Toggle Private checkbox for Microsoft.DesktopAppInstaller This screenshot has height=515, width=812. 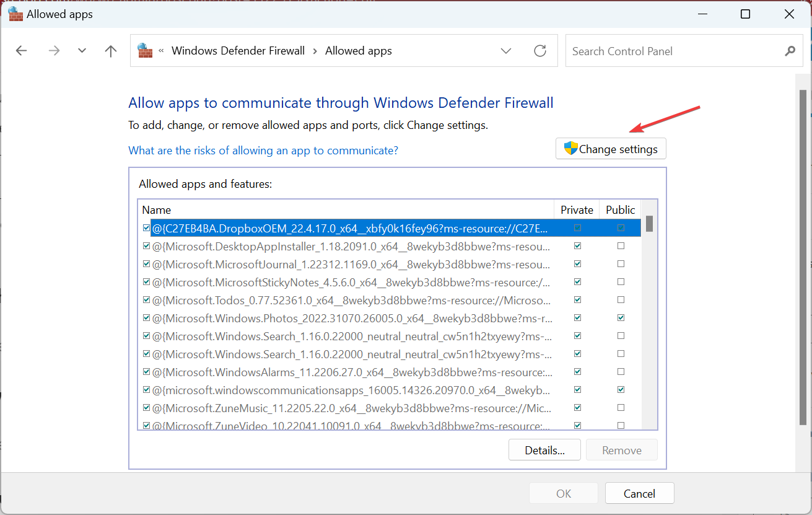(x=577, y=246)
